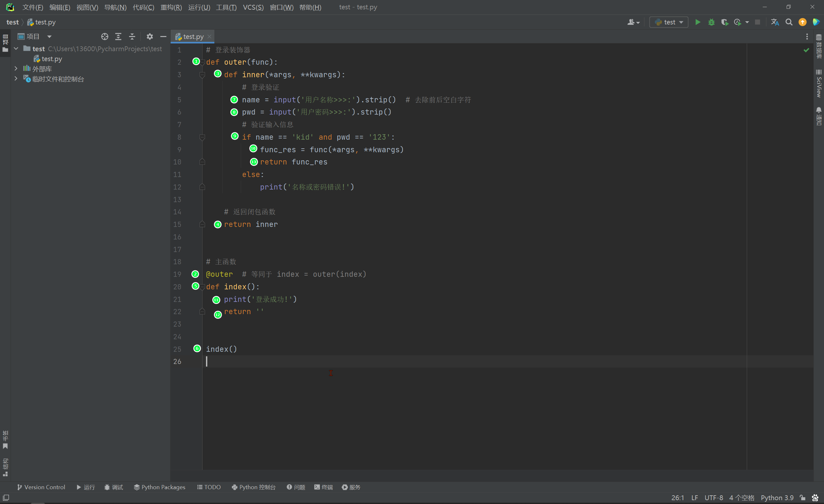Fold the index function at line 20
Screen dimensions: 824x504
(x=202, y=287)
